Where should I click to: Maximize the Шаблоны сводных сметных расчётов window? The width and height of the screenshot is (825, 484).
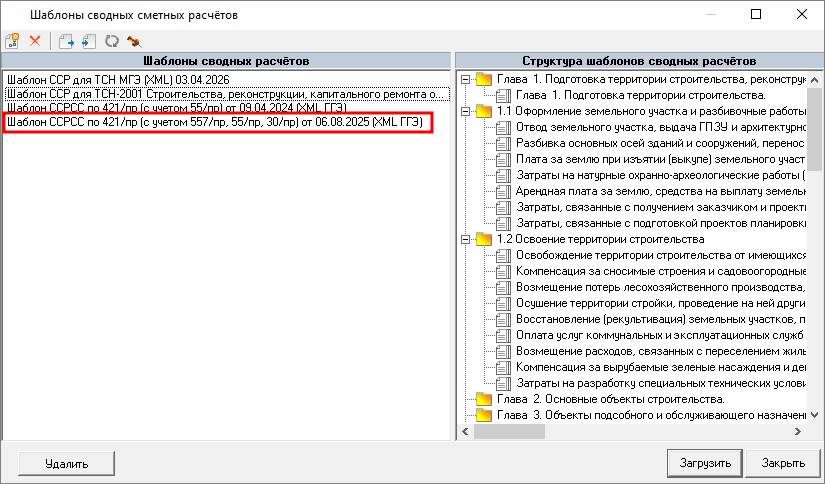tap(756, 14)
